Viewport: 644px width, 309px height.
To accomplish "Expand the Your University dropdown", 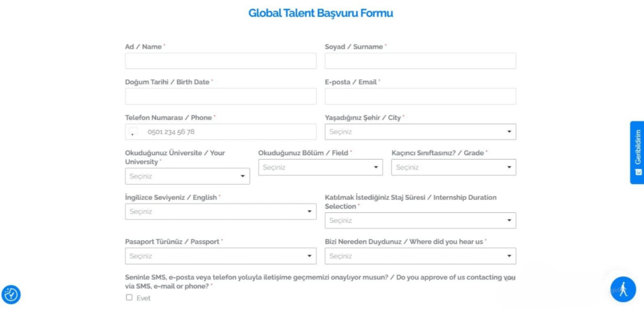I will (187, 176).
